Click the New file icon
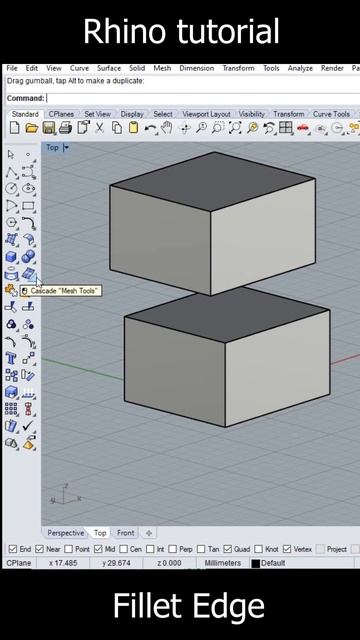This screenshot has height=640, width=360. 14,128
